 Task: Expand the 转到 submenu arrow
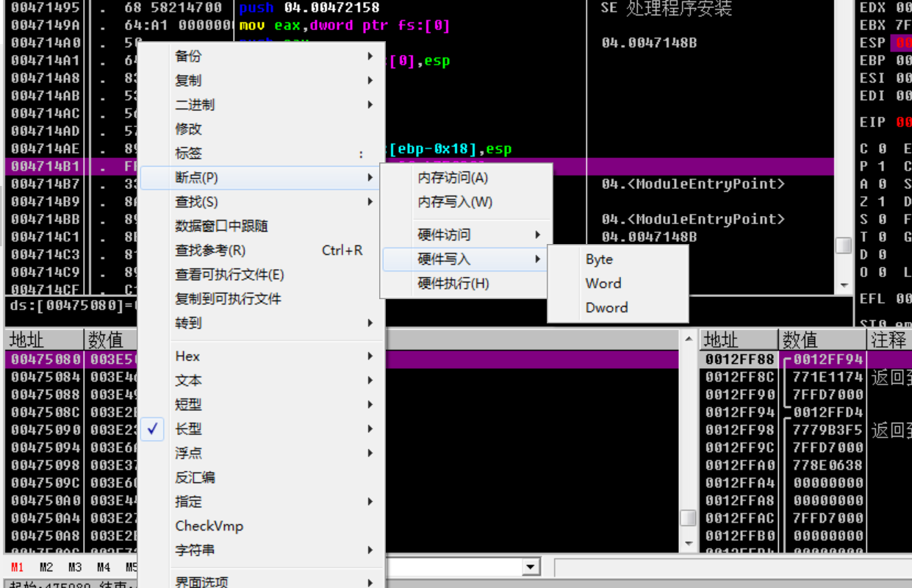tap(370, 323)
